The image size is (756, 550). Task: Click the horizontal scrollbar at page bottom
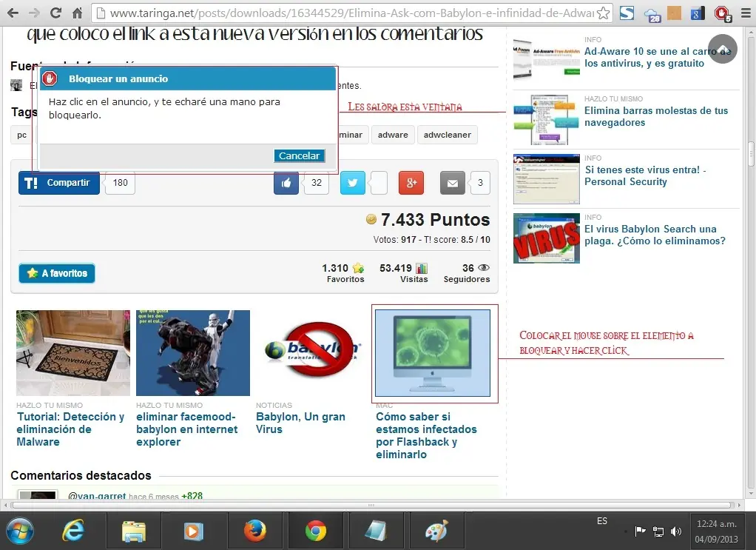click(x=371, y=505)
